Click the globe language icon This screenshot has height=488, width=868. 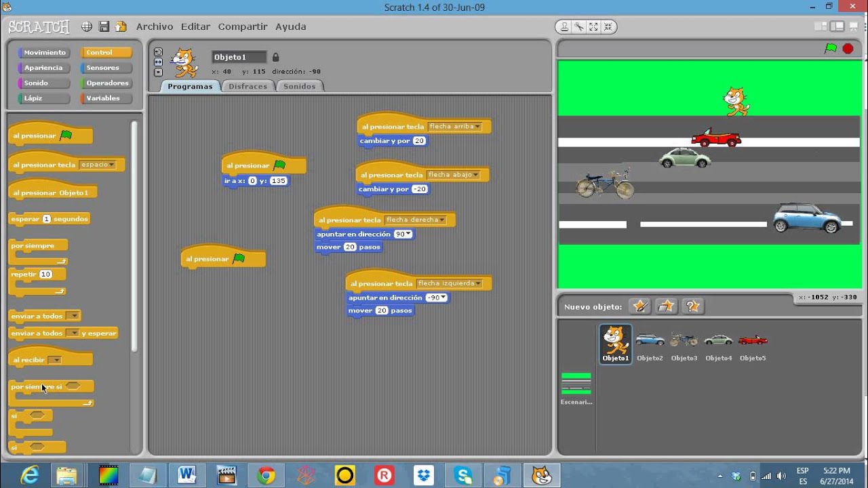coord(87,26)
